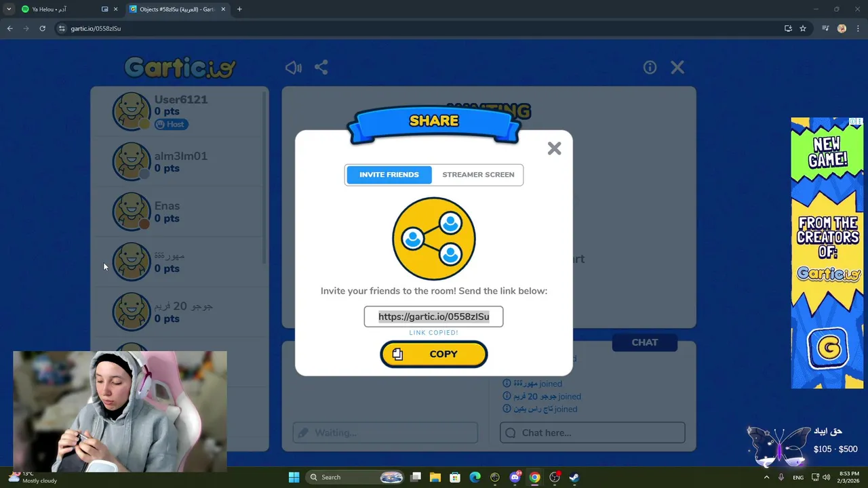Close the Objects Gartic browser tab
Viewport: 868px width, 488px height.
coord(223,9)
